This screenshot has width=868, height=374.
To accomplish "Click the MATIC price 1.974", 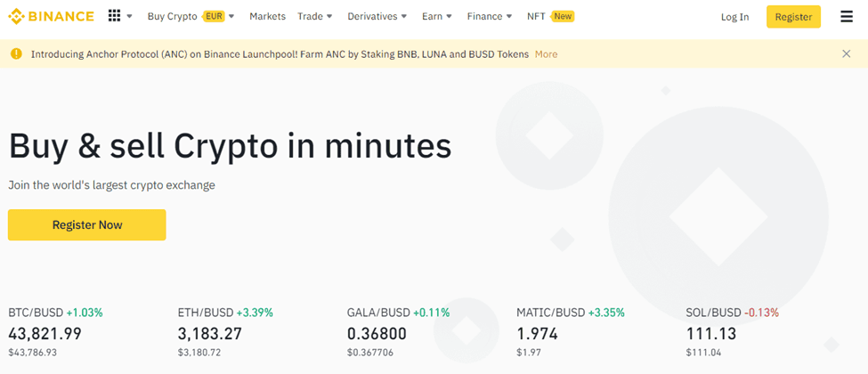I will coord(537,334).
